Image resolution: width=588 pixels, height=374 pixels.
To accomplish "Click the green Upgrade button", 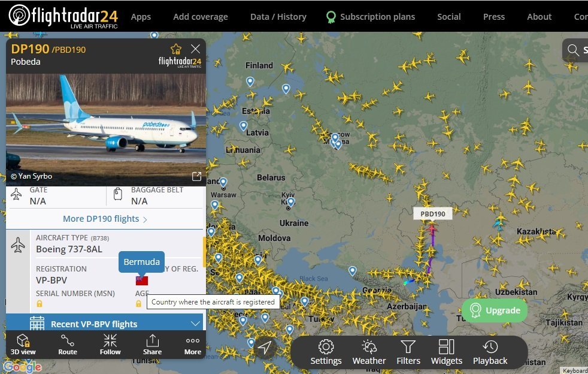I will click(x=494, y=310).
